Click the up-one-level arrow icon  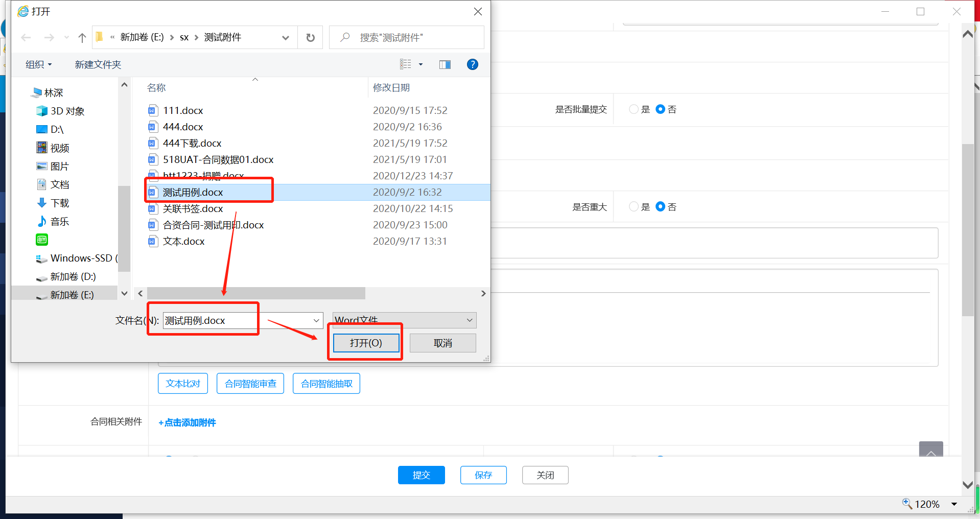tap(82, 38)
